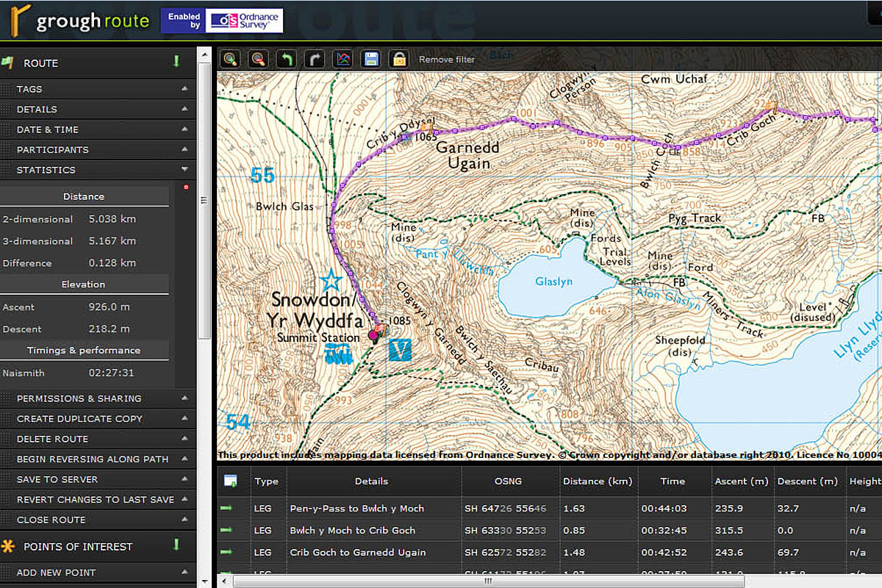Expand the PARTICIPANTS section
This screenshot has height=588, width=882.
(x=98, y=149)
